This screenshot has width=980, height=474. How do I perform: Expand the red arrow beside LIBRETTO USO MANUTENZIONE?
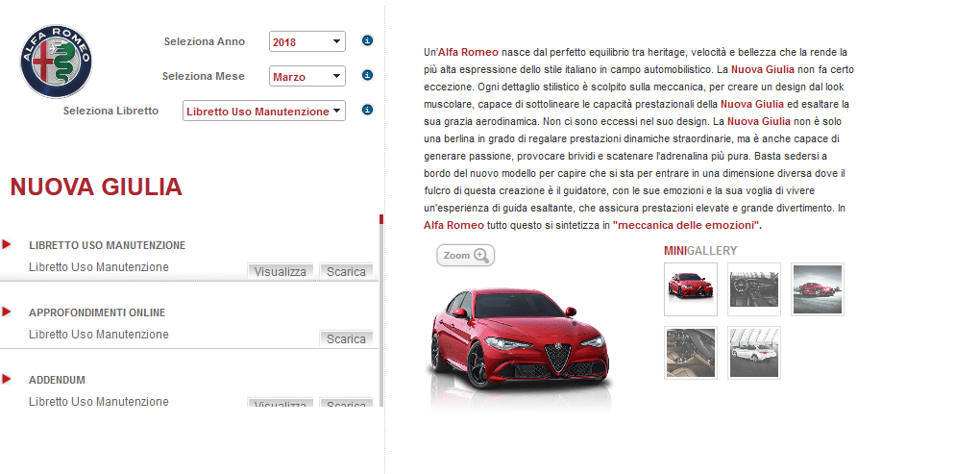[7, 244]
